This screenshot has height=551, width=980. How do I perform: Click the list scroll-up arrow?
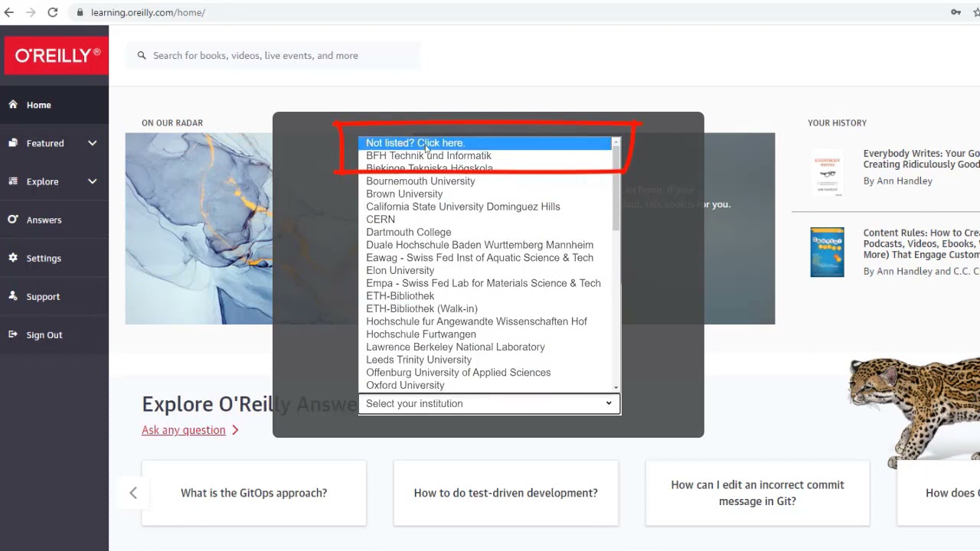616,142
